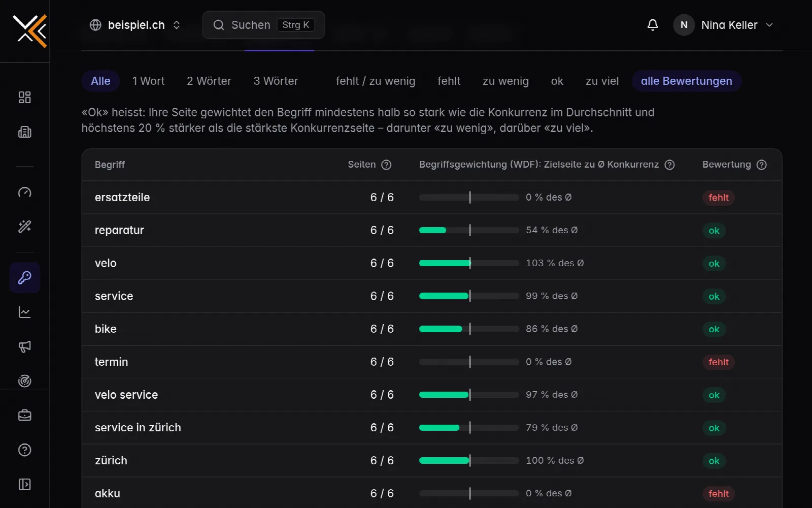
Task: Show help for the Seiten column
Action: coord(386,165)
